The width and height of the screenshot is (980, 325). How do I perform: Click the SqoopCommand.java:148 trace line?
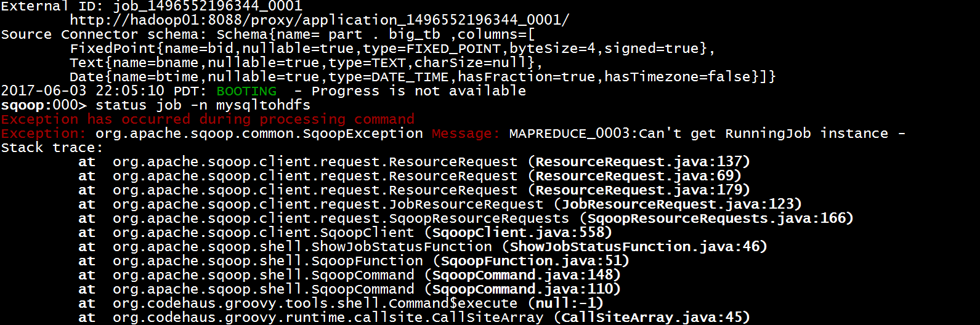click(349, 275)
